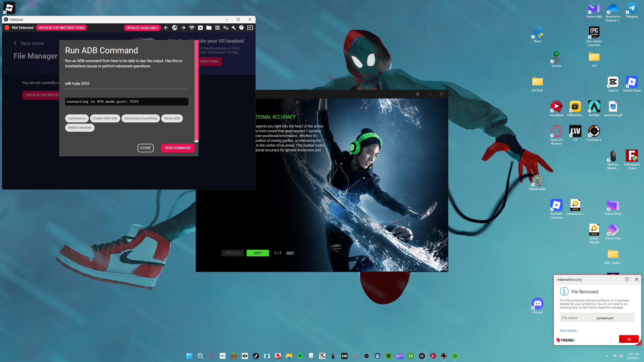Screen dimensions: 644x362
Task: Click the Disconnect Everything chip
Action: [141, 118]
